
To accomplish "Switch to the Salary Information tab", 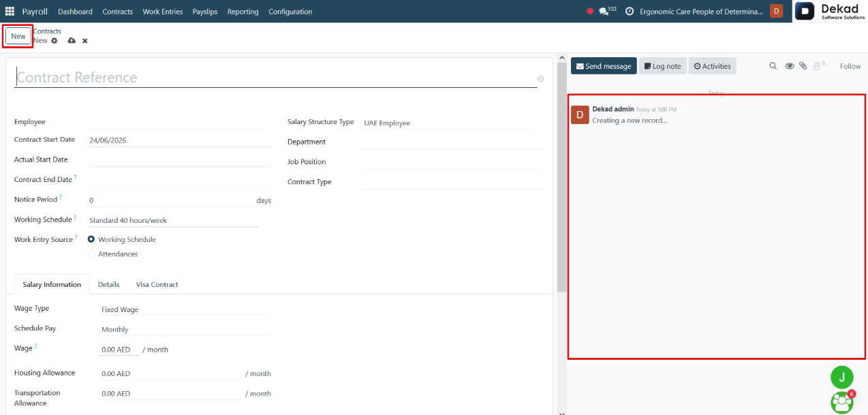I will pyautogui.click(x=52, y=284).
